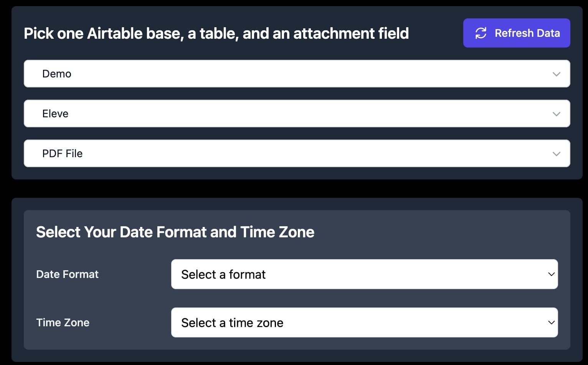Click the chevron on the PDF File selector
The width and height of the screenshot is (588, 365).
pyautogui.click(x=556, y=154)
